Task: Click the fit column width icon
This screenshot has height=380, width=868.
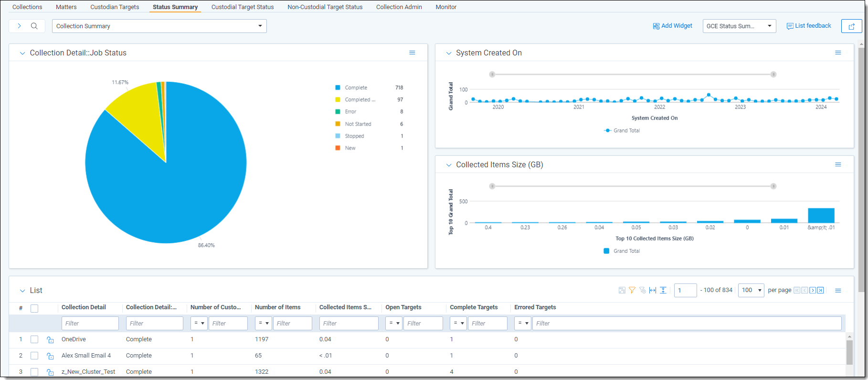Action: coord(653,290)
